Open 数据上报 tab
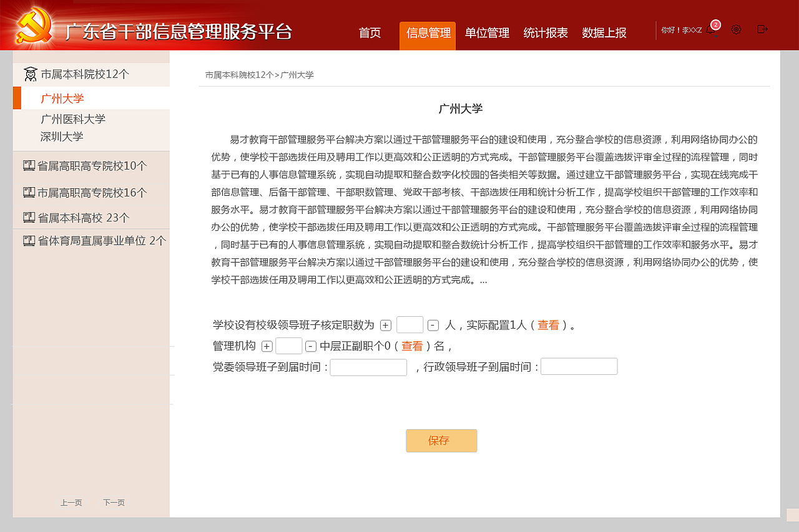 604,33
